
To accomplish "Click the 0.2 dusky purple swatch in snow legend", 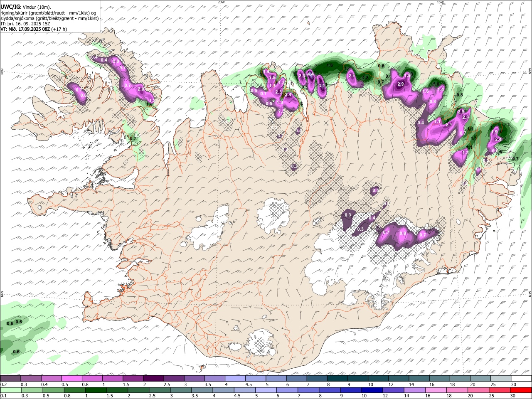I will pyautogui.click(x=10, y=379).
